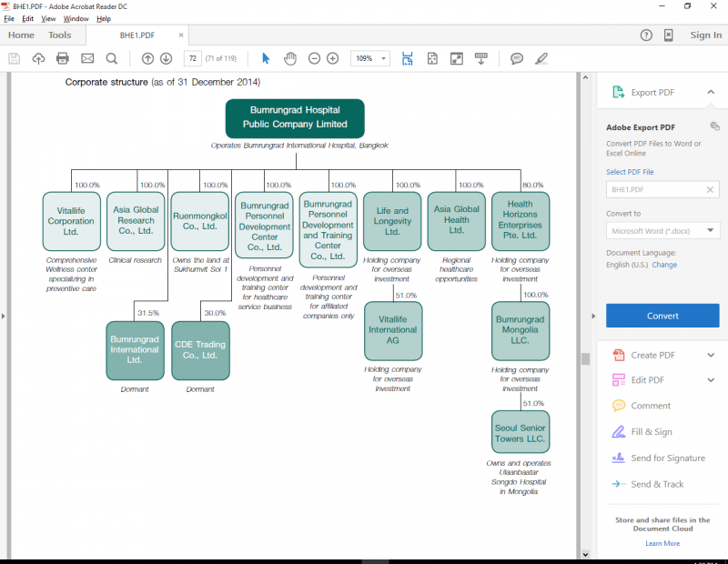
Task: Expand the left navigation pane arrow
Action: [x=4, y=317]
